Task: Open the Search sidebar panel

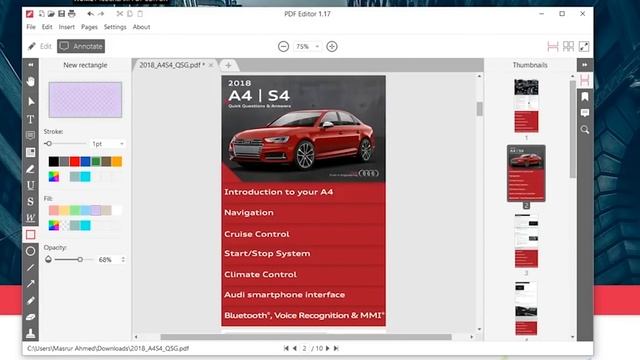Action: 584,130
